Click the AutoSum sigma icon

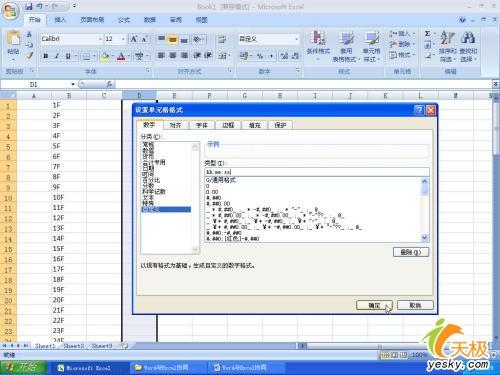coord(427,34)
